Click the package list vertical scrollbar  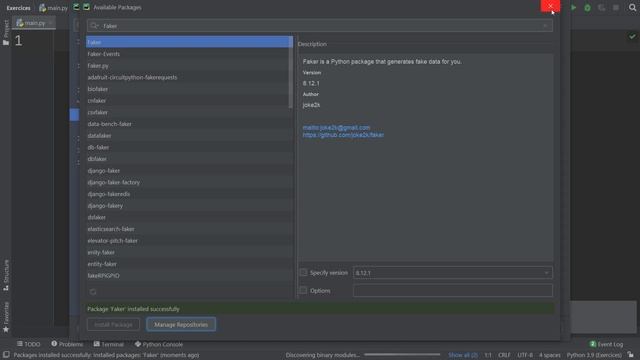click(291, 73)
